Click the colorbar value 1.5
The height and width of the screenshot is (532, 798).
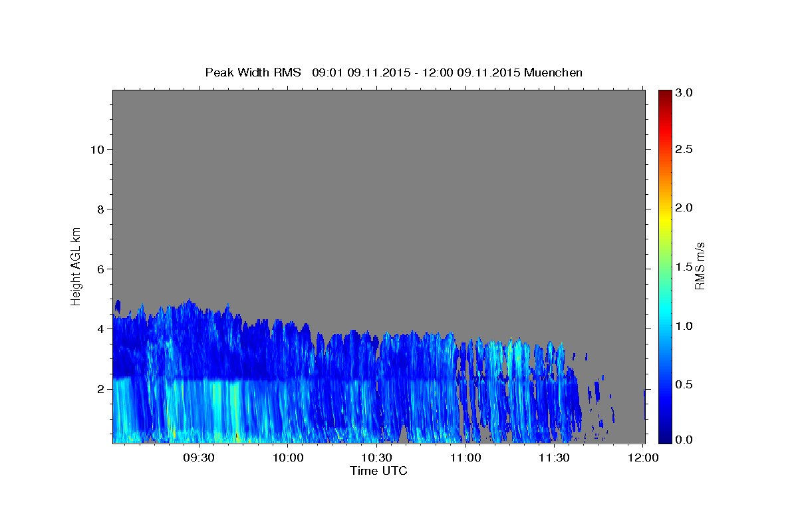[684, 267]
